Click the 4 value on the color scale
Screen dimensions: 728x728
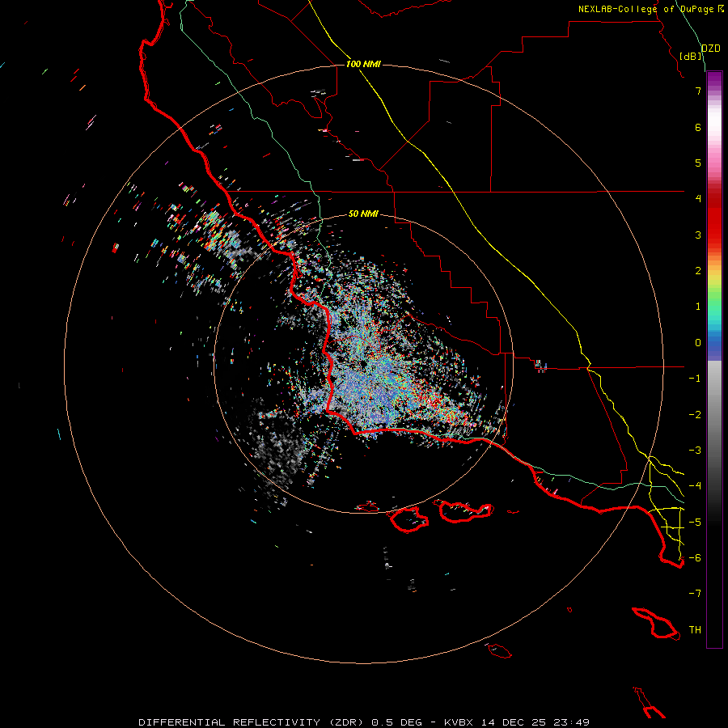698,199
